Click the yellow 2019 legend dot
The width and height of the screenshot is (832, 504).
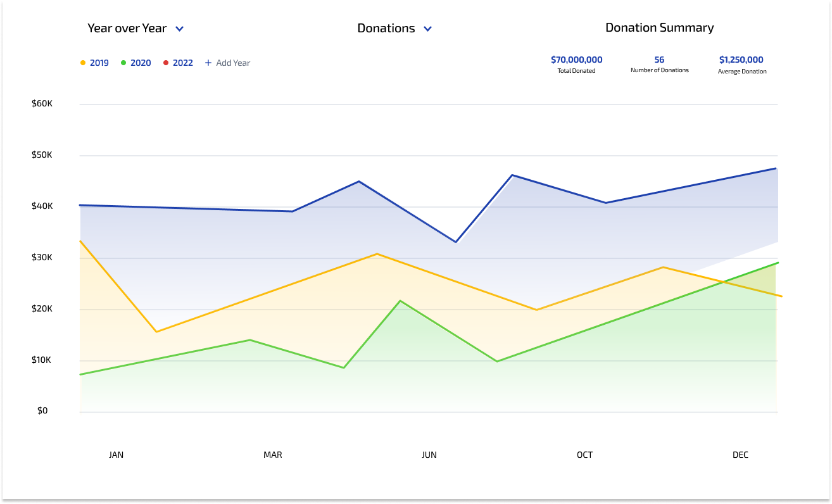click(x=83, y=63)
